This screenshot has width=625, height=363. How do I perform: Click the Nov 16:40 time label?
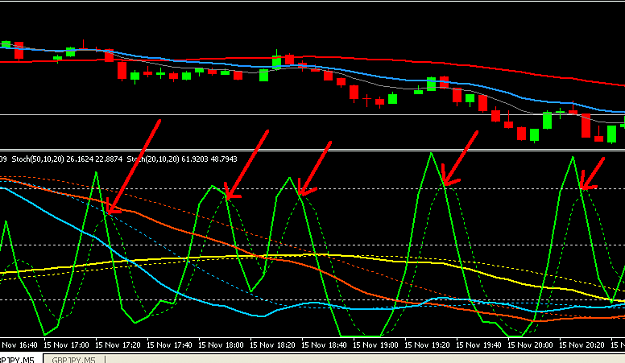pyautogui.click(x=20, y=345)
